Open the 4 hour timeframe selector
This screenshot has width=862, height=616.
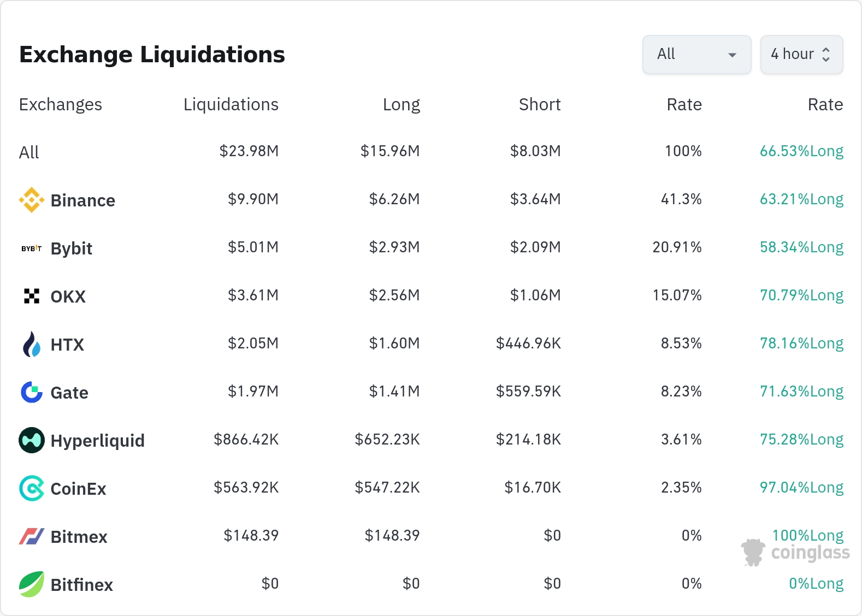point(801,55)
